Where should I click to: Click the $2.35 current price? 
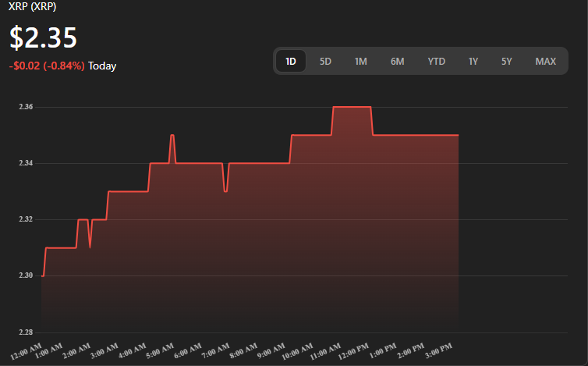(x=43, y=38)
